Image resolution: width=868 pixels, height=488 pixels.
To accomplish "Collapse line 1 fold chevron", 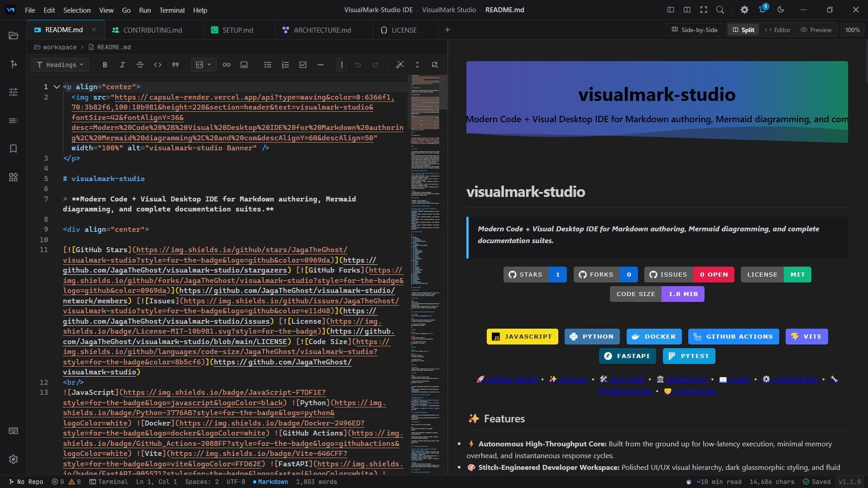I will [57, 86].
